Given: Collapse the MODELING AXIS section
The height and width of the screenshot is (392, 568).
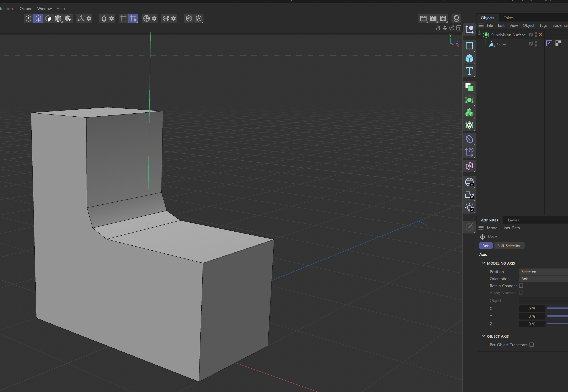Looking at the screenshot, I should coord(483,263).
